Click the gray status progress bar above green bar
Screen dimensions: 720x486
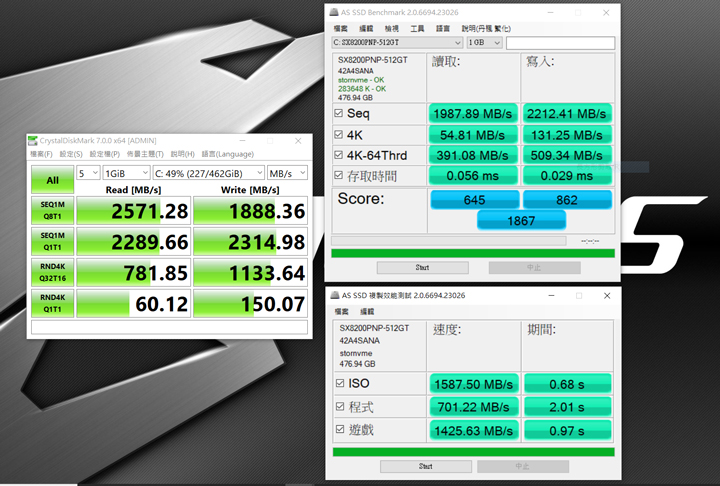449,241
